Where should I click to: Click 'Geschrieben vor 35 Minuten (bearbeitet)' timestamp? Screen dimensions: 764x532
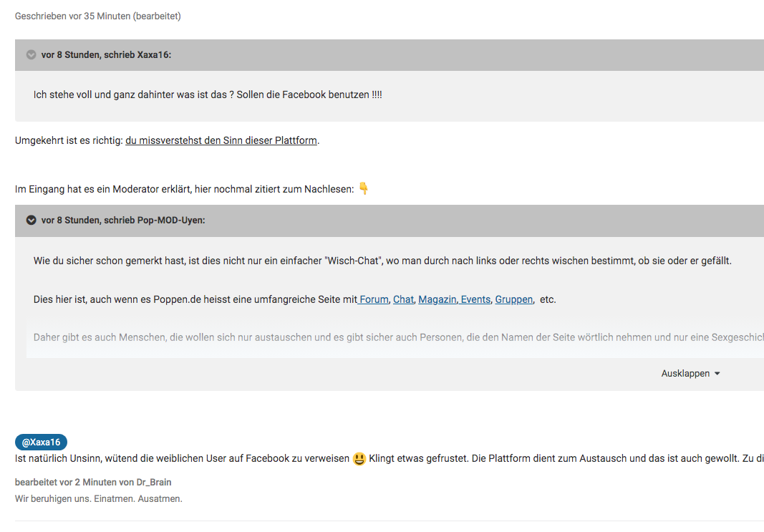98,16
